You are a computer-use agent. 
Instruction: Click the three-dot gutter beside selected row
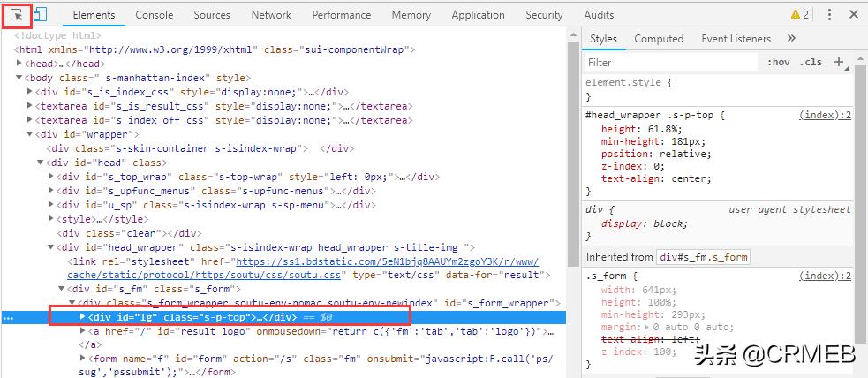click(x=8, y=317)
